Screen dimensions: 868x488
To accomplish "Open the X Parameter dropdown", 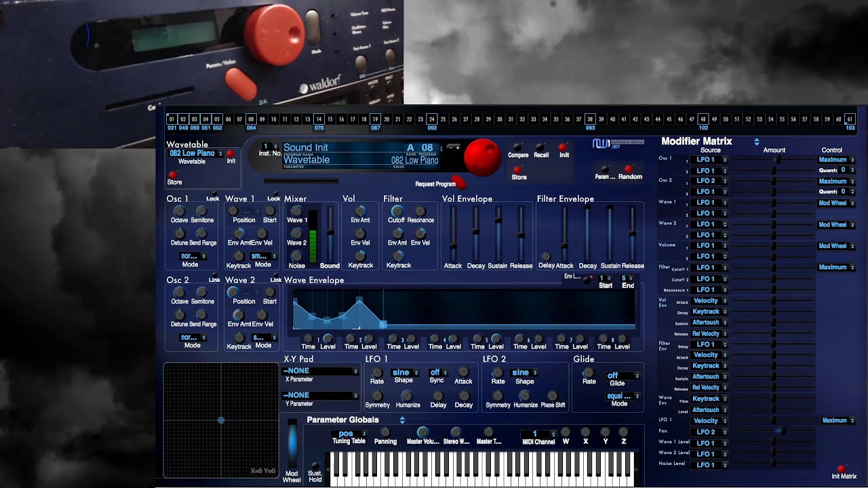I will 320,371.
